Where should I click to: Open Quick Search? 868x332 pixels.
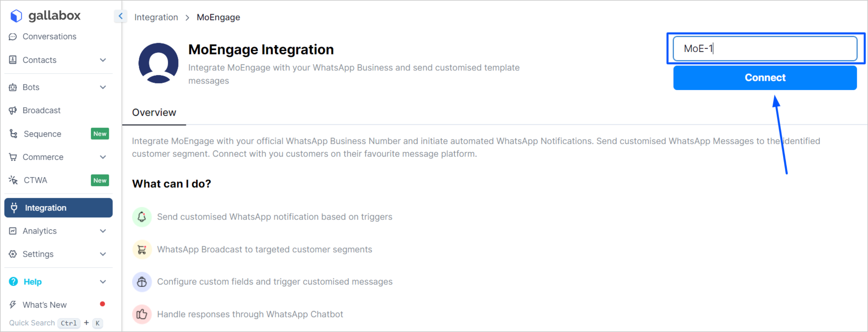tap(32, 323)
